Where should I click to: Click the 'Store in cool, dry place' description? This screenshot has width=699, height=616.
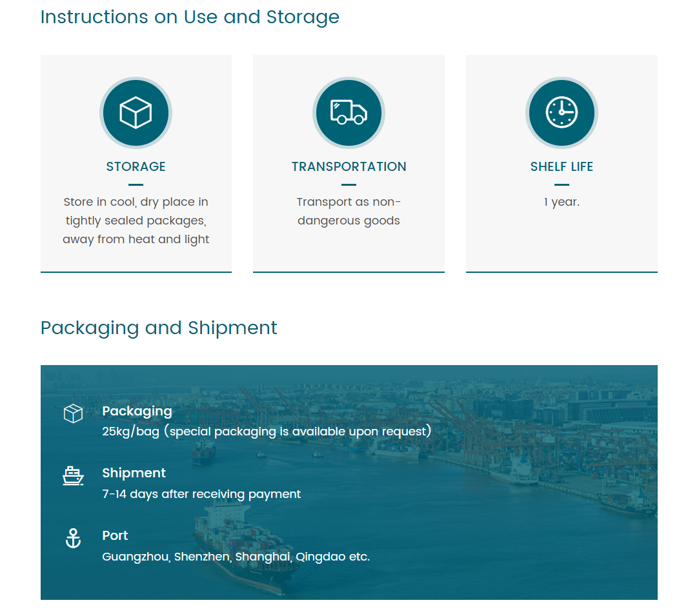click(136, 221)
